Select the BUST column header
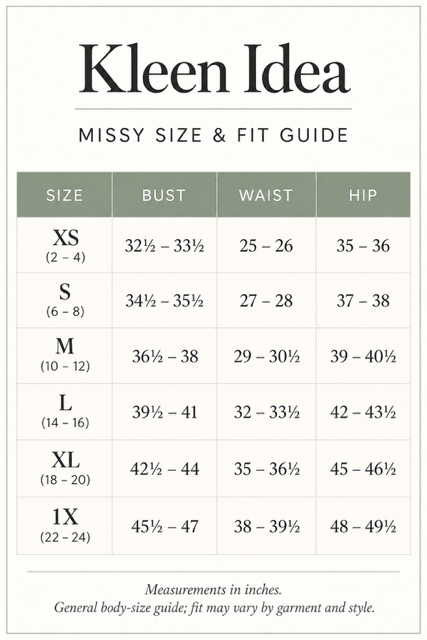The width and height of the screenshot is (427, 640). click(165, 195)
